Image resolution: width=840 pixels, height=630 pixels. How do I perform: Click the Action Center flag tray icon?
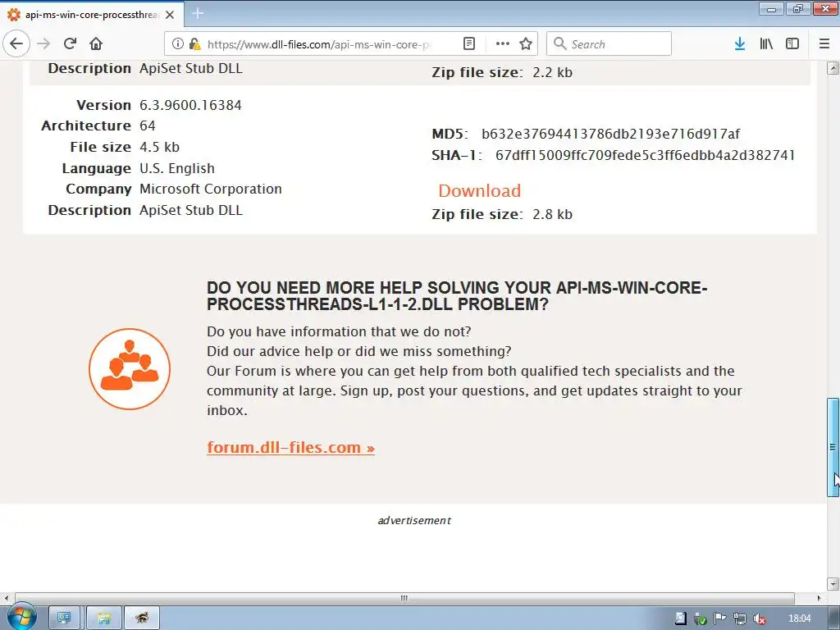(x=719, y=619)
